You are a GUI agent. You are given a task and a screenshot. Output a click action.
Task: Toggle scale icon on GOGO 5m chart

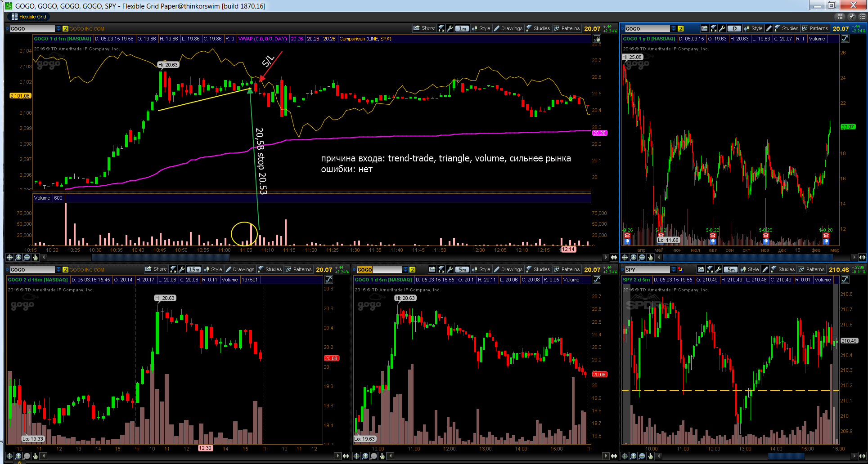point(597,280)
